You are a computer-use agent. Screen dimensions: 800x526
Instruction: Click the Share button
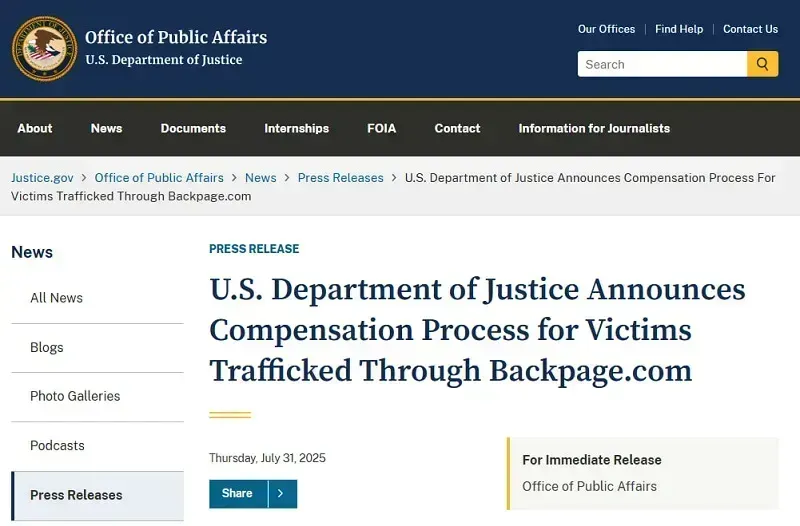pos(238,494)
